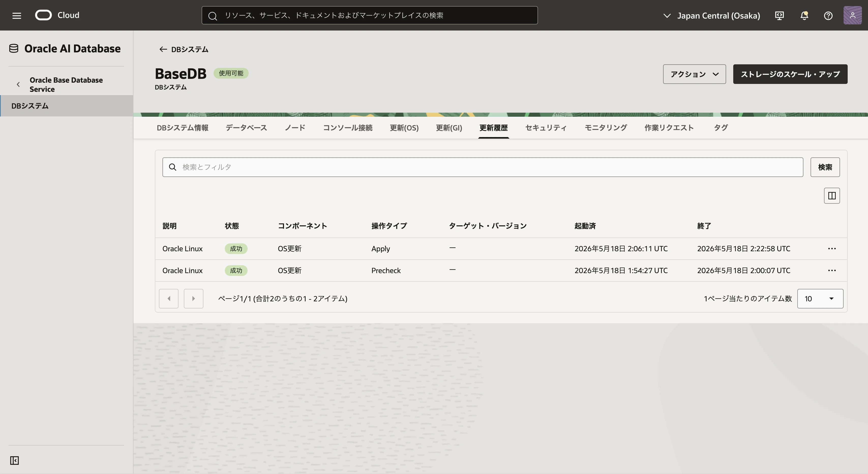The height and width of the screenshot is (474, 868).
Task: Go to the previous page of results
Action: [x=169, y=299]
